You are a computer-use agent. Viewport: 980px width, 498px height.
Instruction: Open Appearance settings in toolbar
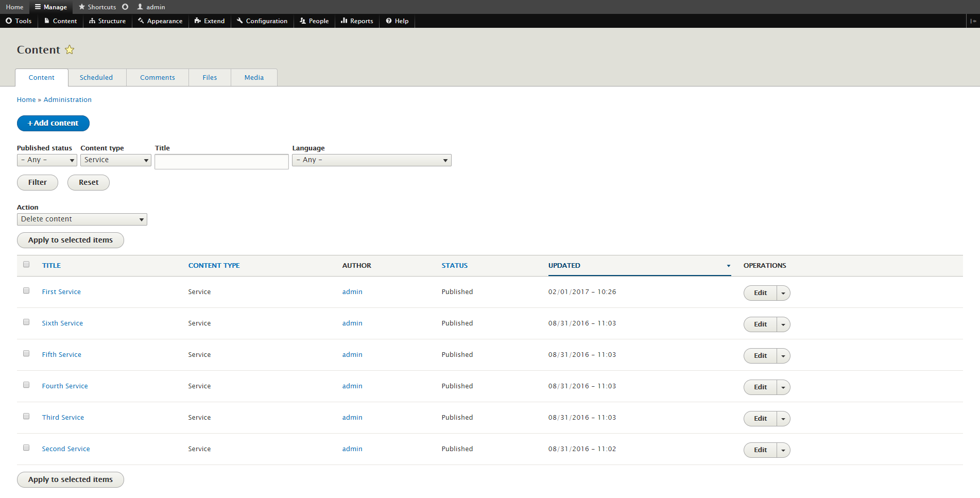pyautogui.click(x=160, y=21)
